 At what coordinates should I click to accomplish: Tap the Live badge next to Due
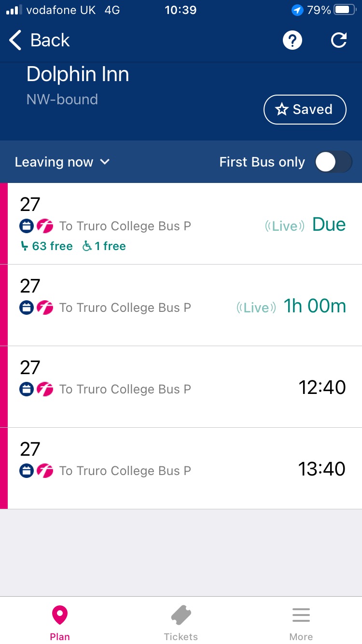tap(285, 225)
